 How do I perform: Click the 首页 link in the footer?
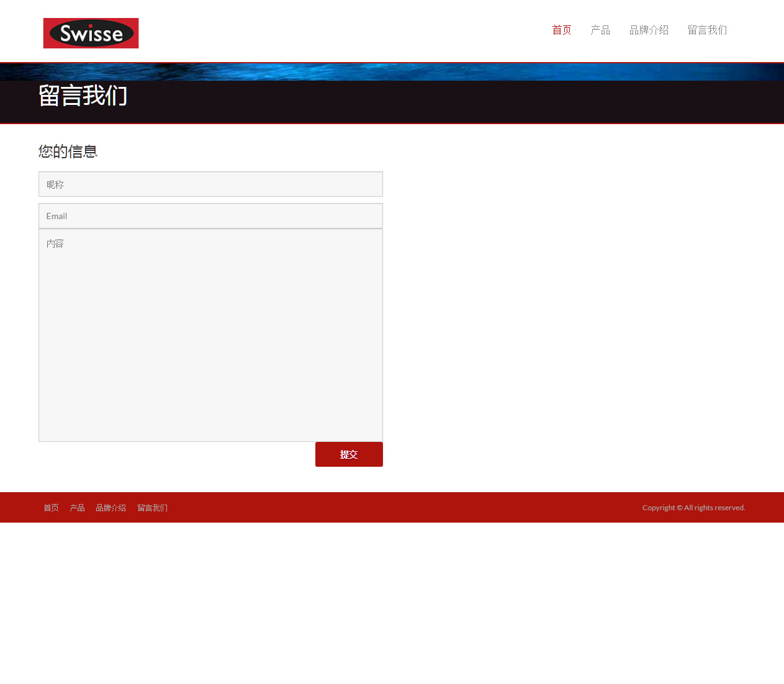51,508
